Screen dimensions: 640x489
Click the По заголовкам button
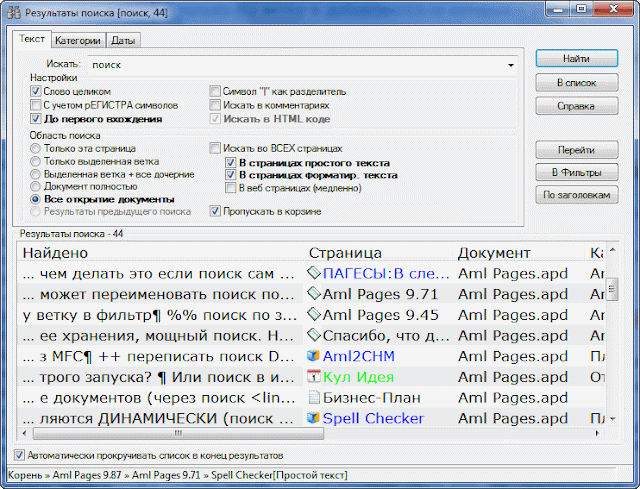pyautogui.click(x=577, y=195)
